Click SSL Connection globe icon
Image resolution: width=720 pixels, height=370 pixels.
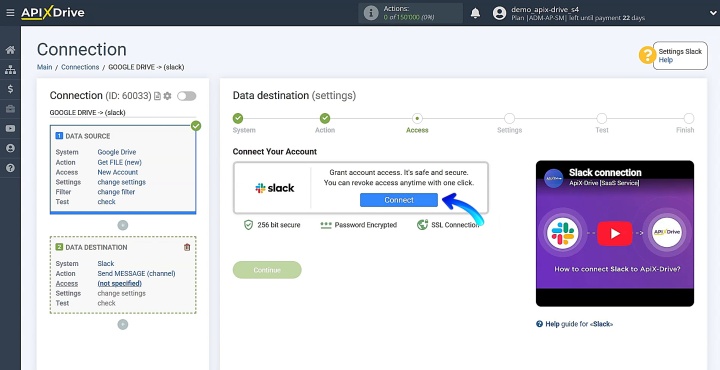pos(422,225)
